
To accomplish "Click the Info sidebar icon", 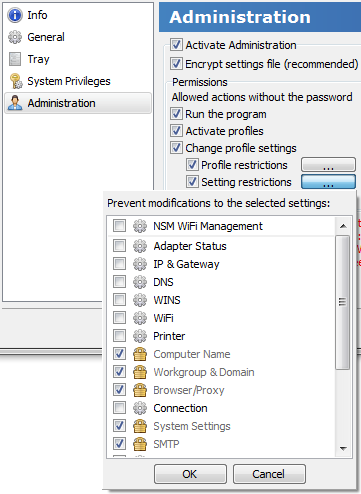I will tap(15, 15).
